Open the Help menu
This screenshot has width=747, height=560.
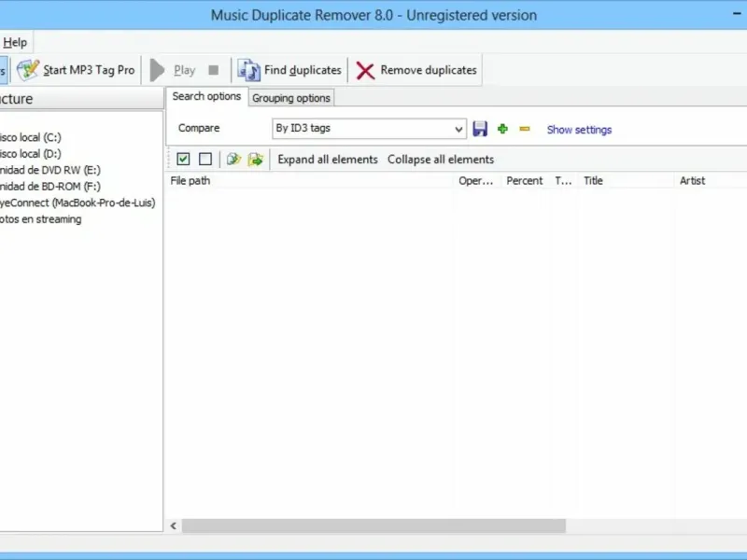(x=15, y=42)
